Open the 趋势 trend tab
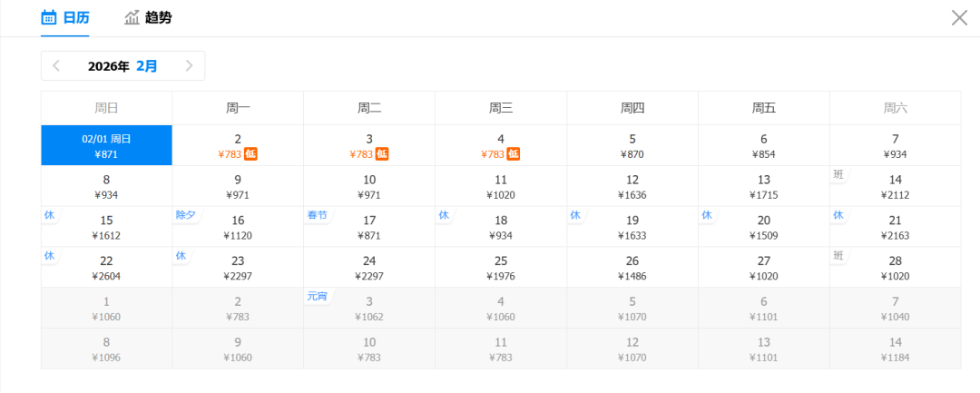Viewport: 980px width, 393px height. coord(148,17)
